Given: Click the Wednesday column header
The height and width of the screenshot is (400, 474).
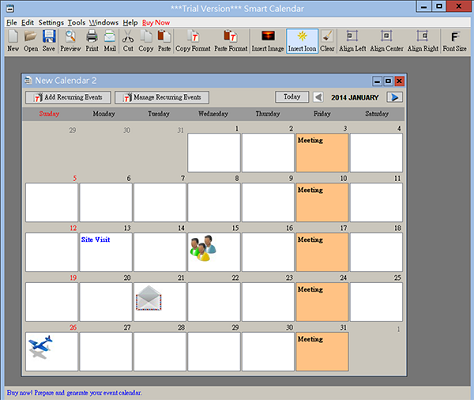Looking at the screenshot, I should tap(213, 114).
